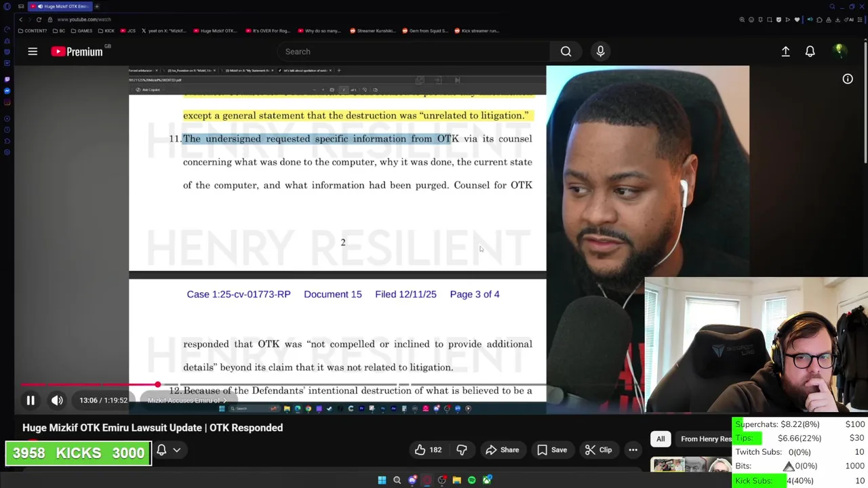Toggle the channel notification bell
The height and width of the screenshot is (488, 868).
pyautogui.click(x=161, y=450)
